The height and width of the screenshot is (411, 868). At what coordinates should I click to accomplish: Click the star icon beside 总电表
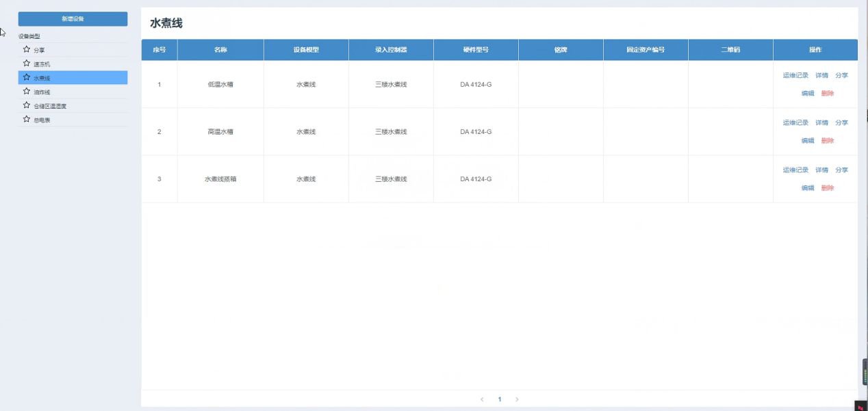[x=27, y=119]
